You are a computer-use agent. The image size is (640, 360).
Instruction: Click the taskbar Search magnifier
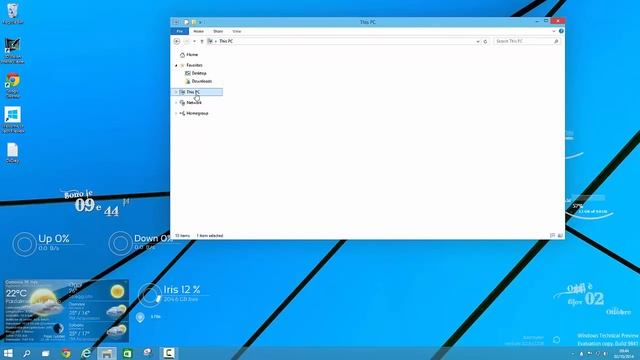tap(27, 353)
